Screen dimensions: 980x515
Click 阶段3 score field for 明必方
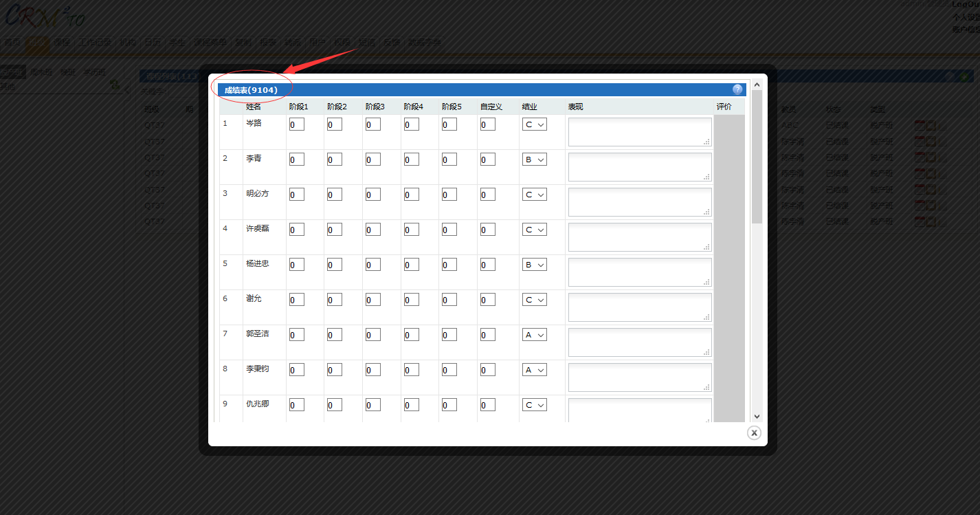(x=372, y=195)
